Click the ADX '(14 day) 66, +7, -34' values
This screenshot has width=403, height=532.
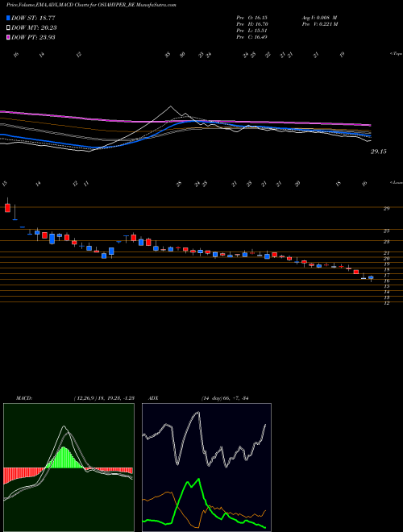225,398
